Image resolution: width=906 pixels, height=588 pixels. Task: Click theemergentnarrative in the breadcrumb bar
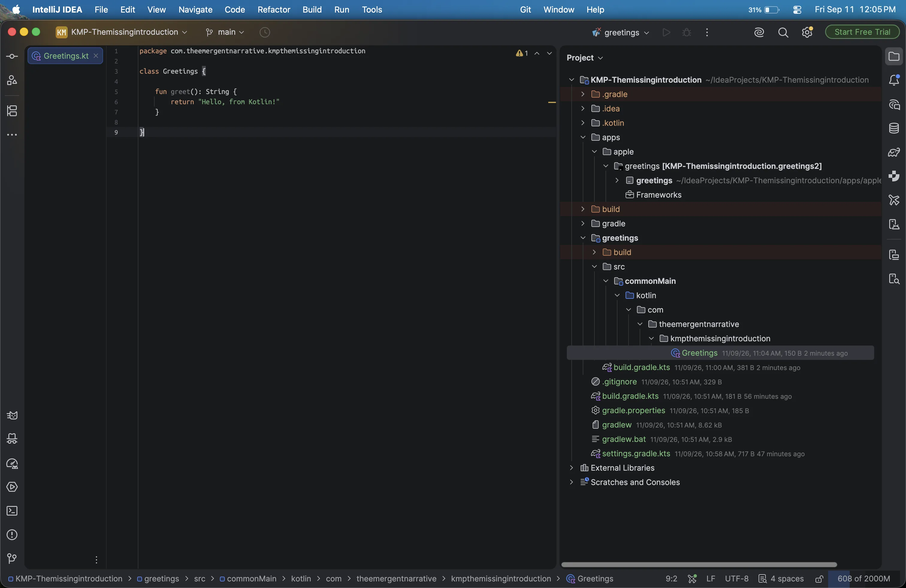pos(396,578)
